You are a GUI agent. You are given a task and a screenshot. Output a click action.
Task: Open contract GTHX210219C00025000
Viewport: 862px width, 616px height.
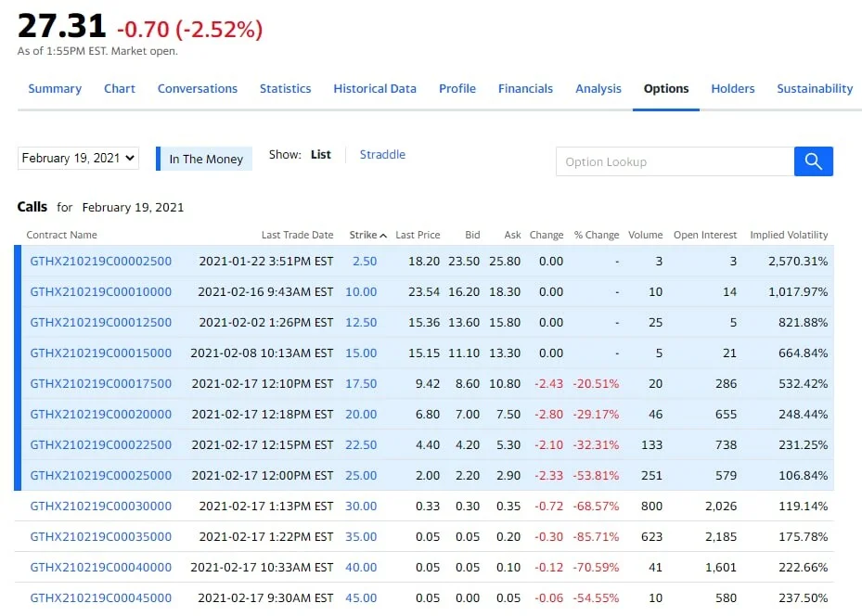tap(100, 475)
